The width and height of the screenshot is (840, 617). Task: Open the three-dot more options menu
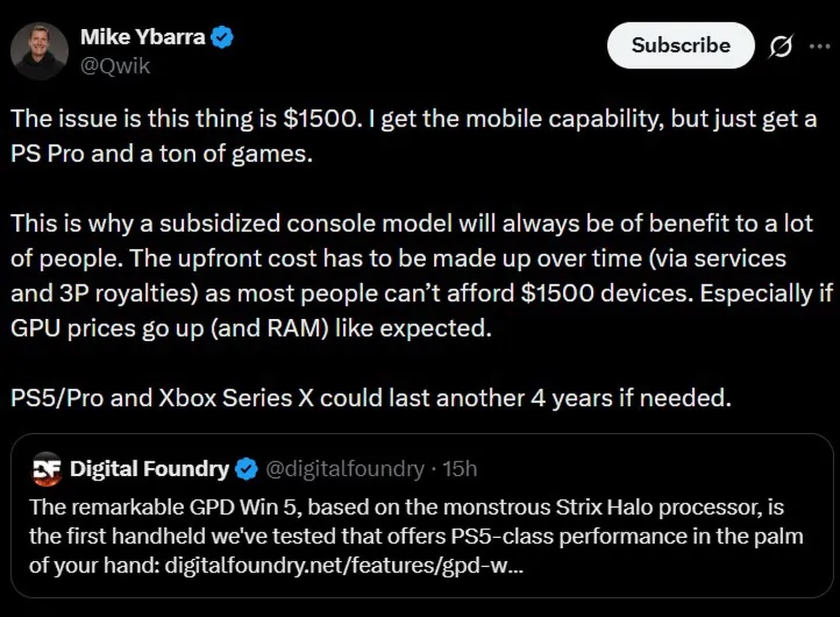click(x=820, y=46)
